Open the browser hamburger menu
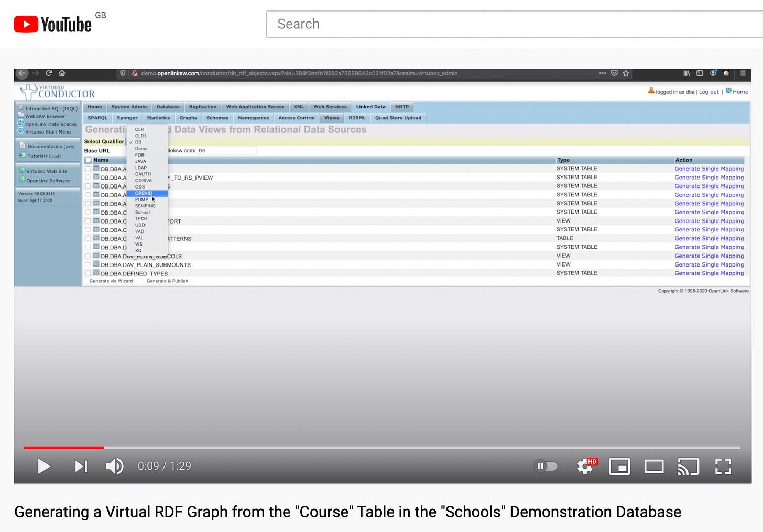This screenshot has width=763, height=532. 743,73
